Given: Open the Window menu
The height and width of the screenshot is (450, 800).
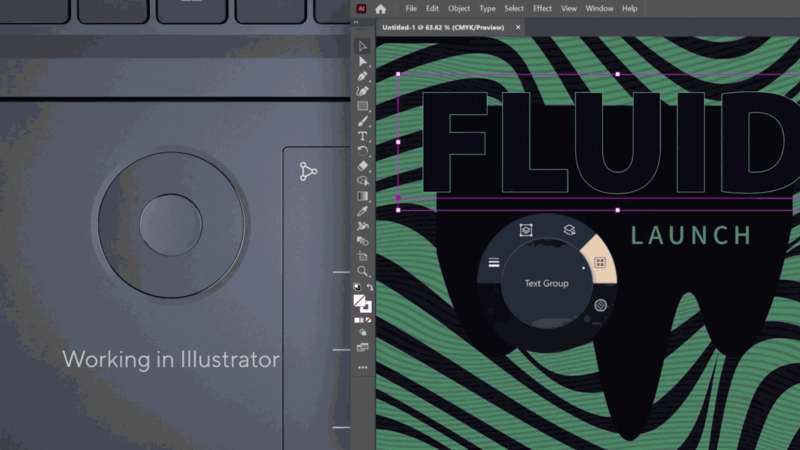Looking at the screenshot, I should 599,9.
